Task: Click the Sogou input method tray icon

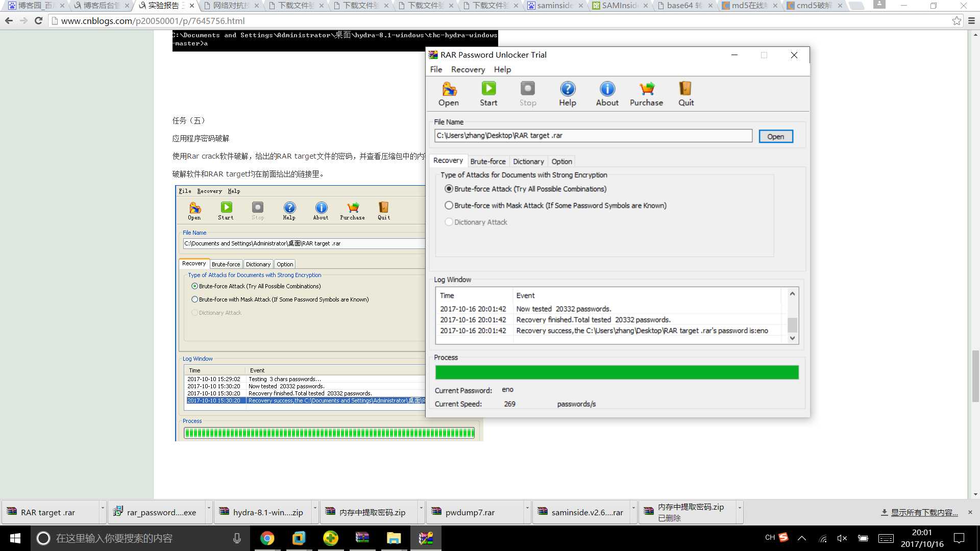Action: pos(783,537)
